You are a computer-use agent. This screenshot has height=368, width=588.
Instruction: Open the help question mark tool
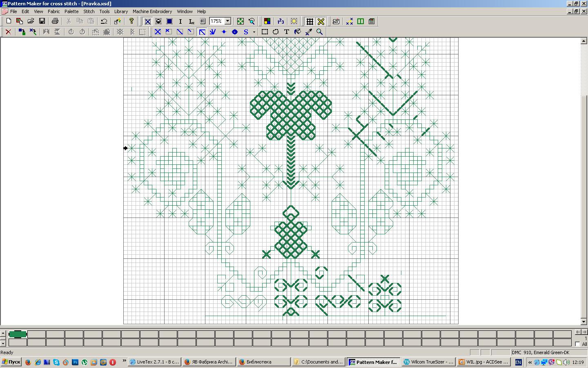pos(131,21)
